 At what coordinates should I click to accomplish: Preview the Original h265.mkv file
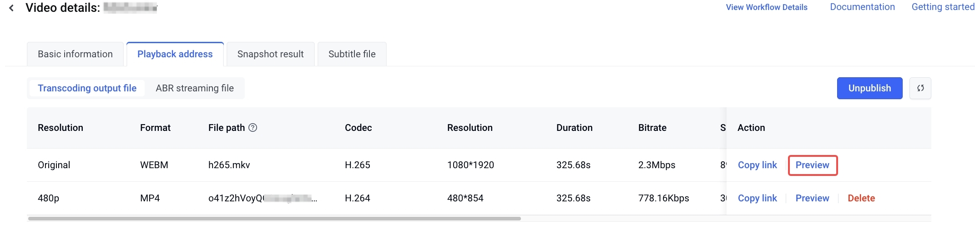(812, 165)
